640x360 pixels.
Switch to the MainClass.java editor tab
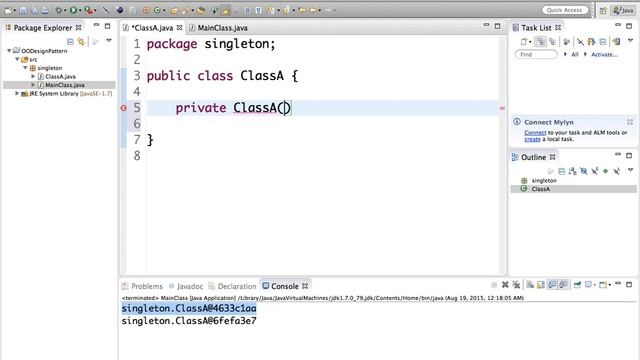point(222,28)
